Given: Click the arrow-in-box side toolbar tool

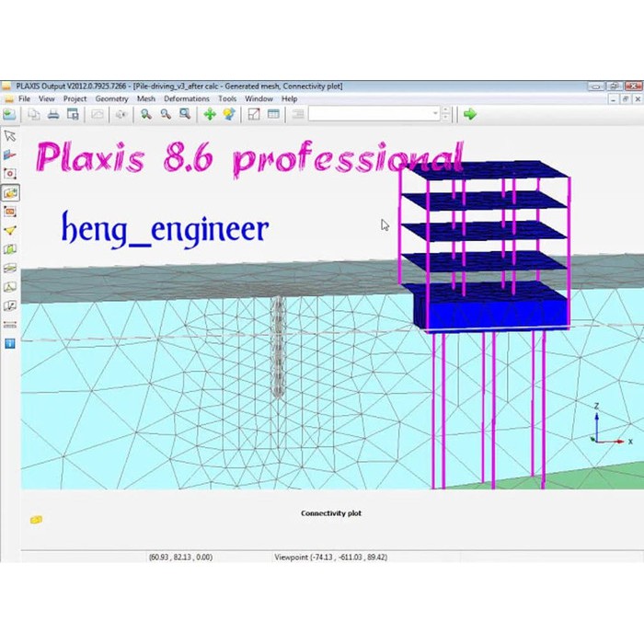Looking at the screenshot, I should click(x=10, y=306).
